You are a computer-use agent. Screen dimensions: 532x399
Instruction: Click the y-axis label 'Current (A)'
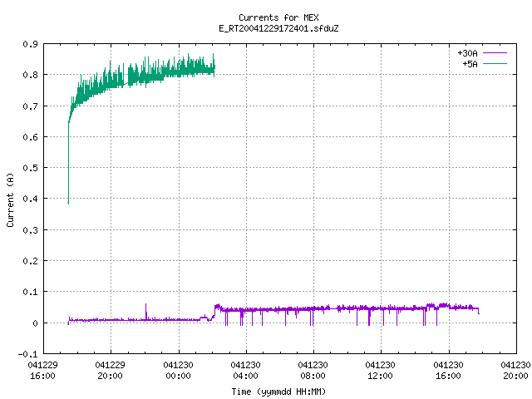(x=10, y=199)
